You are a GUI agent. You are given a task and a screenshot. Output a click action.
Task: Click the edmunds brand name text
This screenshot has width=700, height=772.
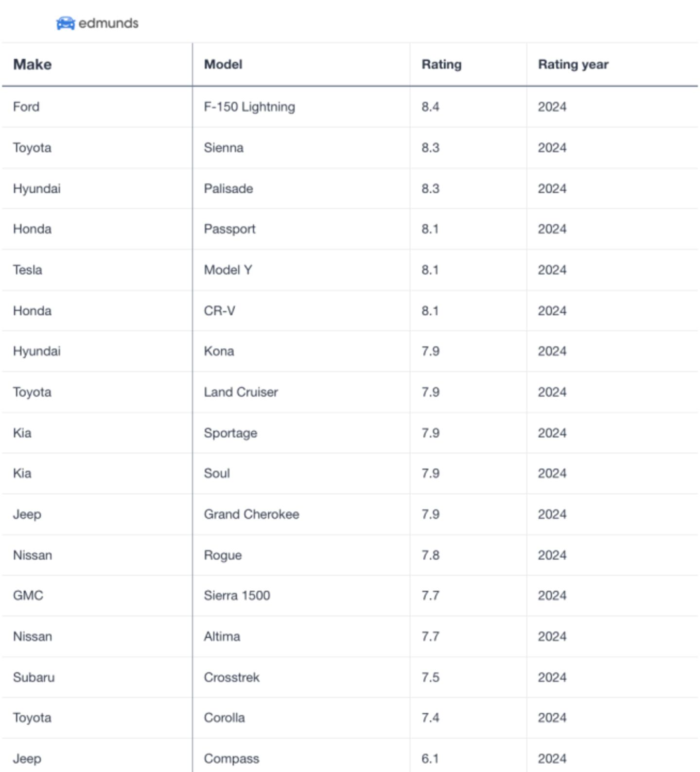tap(108, 23)
